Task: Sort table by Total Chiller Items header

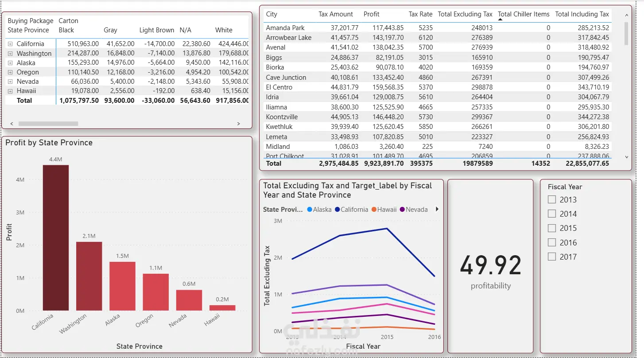Action: [524, 14]
